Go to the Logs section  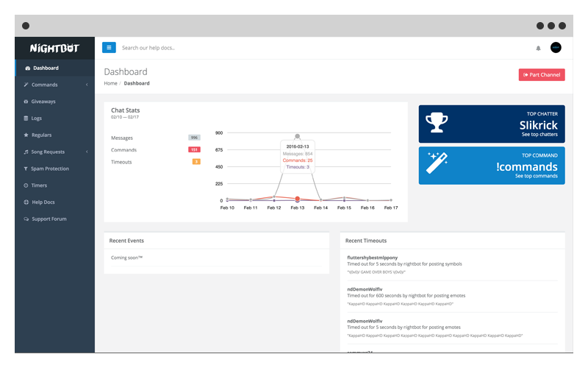click(36, 118)
